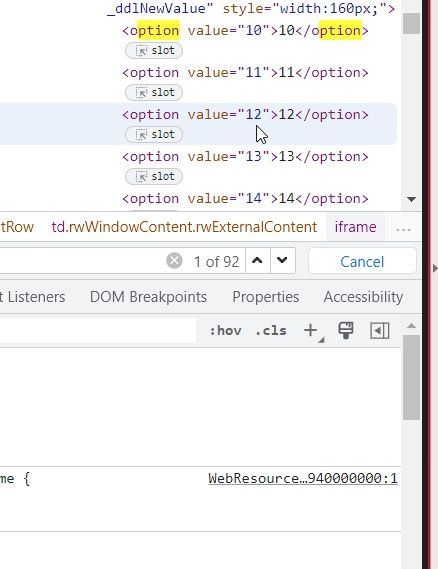Click the DOM tree scrollbar down arrow
Image resolution: width=438 pixels, height=569 pixels.
[412, 199]
